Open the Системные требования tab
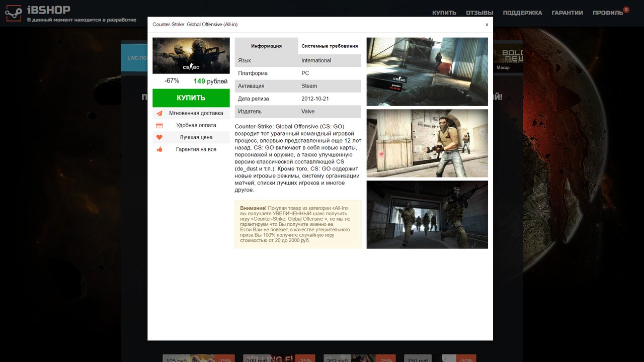644x362 pixels. pyautogui.click(x=330, y=46)
